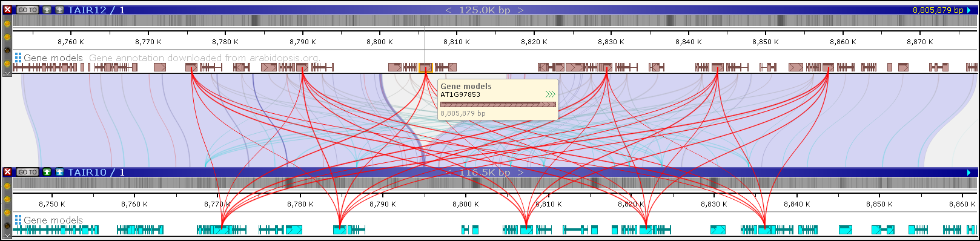Click TAIR12 chromosome overview density bar

tap(494, 21)
